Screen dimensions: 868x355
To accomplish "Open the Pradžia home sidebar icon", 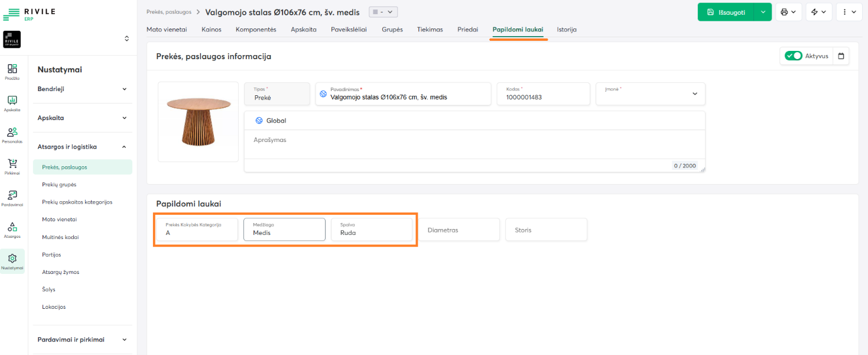I will click(12, 71).
